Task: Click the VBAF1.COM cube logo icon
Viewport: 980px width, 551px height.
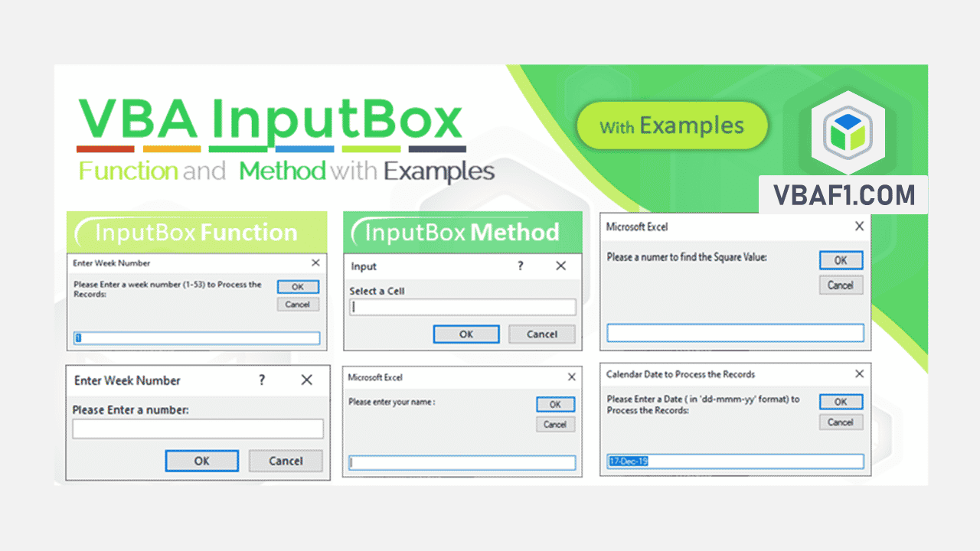Action: coord(847,134)
